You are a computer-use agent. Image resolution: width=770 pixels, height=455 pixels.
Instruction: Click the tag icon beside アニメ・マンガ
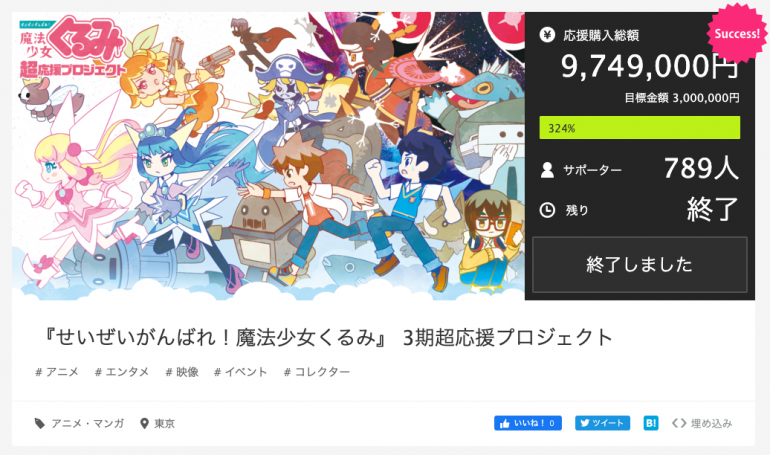40,423
